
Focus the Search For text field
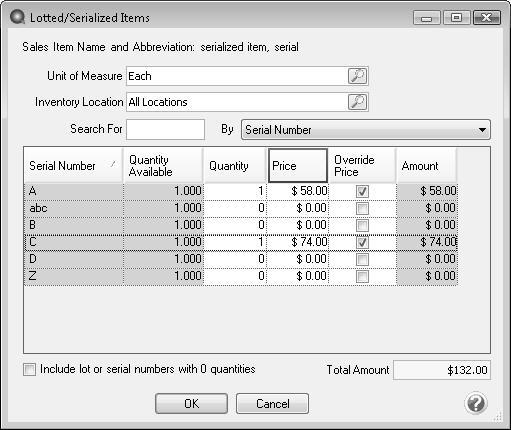click(x=165, y=129)
